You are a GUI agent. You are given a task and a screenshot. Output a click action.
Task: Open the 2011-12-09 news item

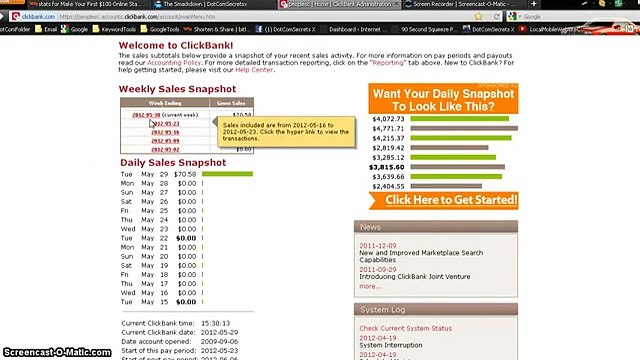(378, 246)
